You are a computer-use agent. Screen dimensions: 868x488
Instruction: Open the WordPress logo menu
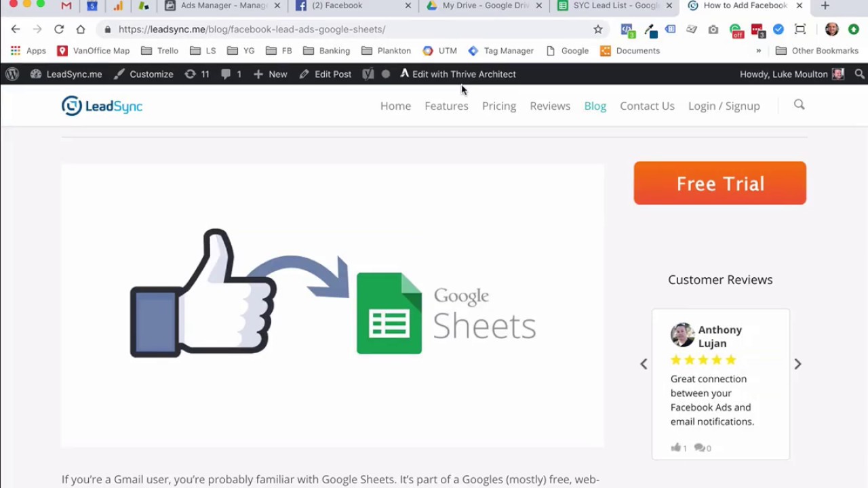pyautogui.click(x=12, y=74)
